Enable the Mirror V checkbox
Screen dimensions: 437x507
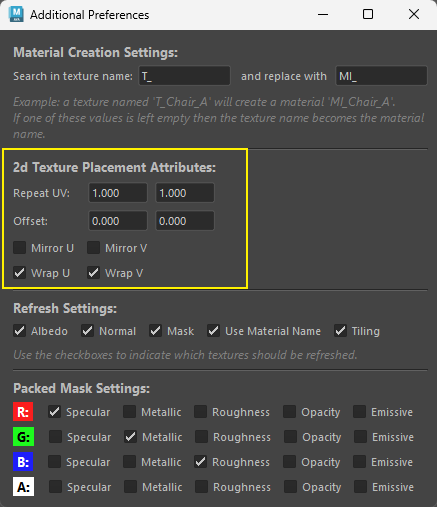pos(94,248)
